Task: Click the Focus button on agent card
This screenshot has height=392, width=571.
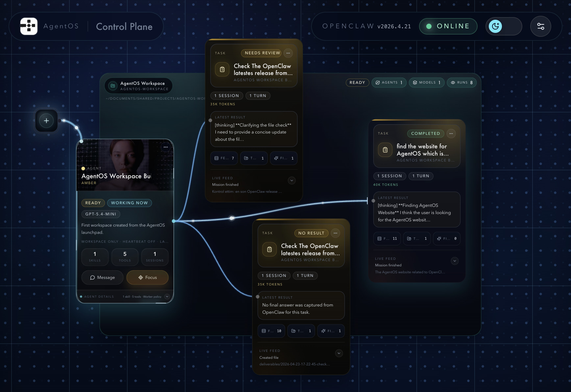Action: [147, 278]
